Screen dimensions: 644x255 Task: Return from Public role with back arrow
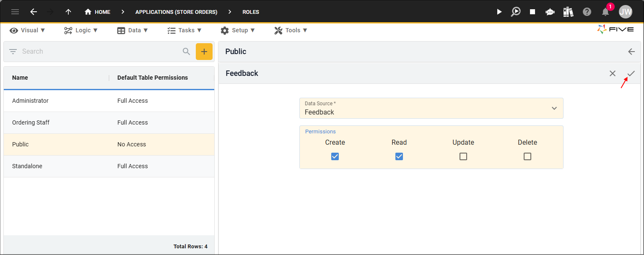(631, 52)
